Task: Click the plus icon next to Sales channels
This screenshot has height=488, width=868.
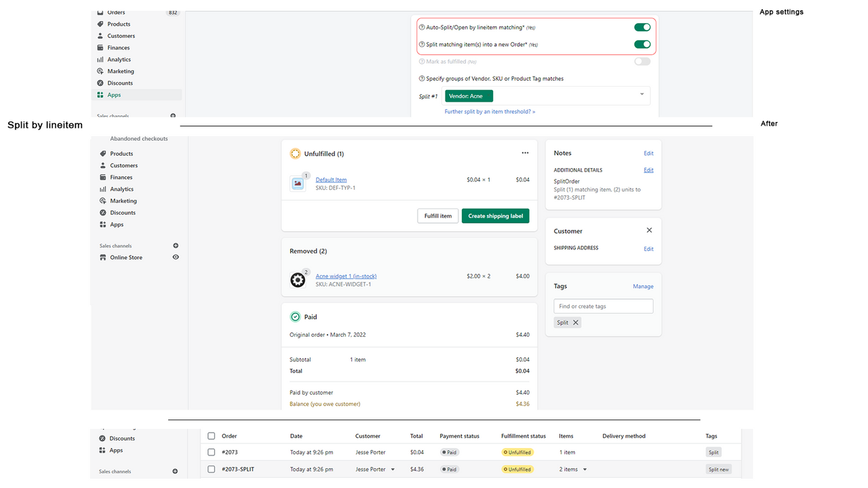Action: [x=176, y=246]
